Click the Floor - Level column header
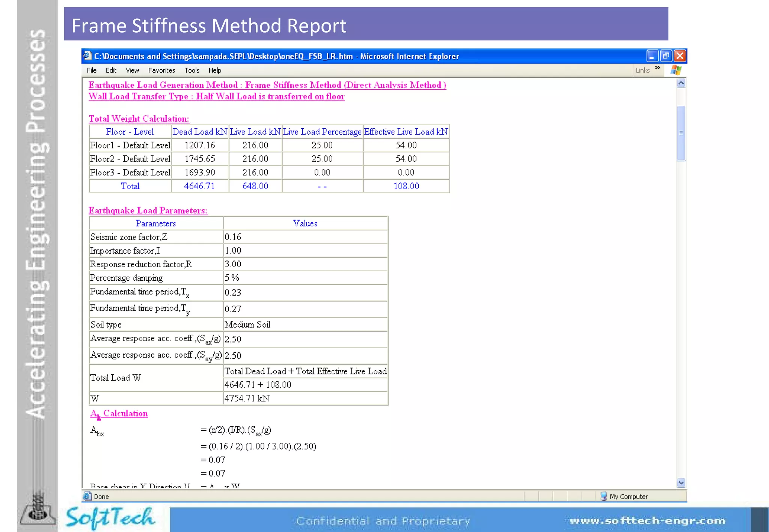769x532 pixels. coord(130,132)
